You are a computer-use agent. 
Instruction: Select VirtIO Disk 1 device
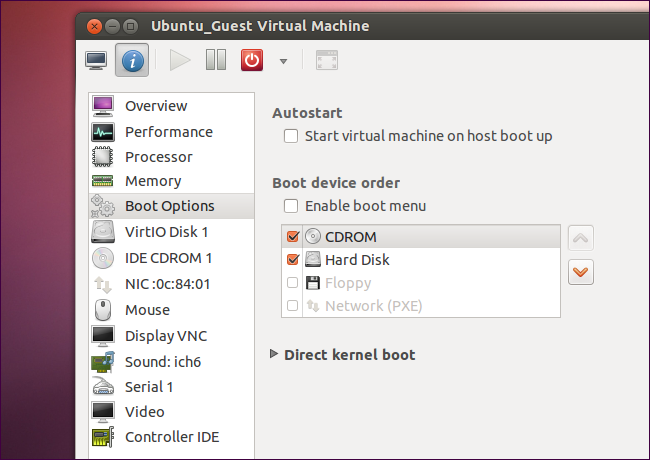166,232
